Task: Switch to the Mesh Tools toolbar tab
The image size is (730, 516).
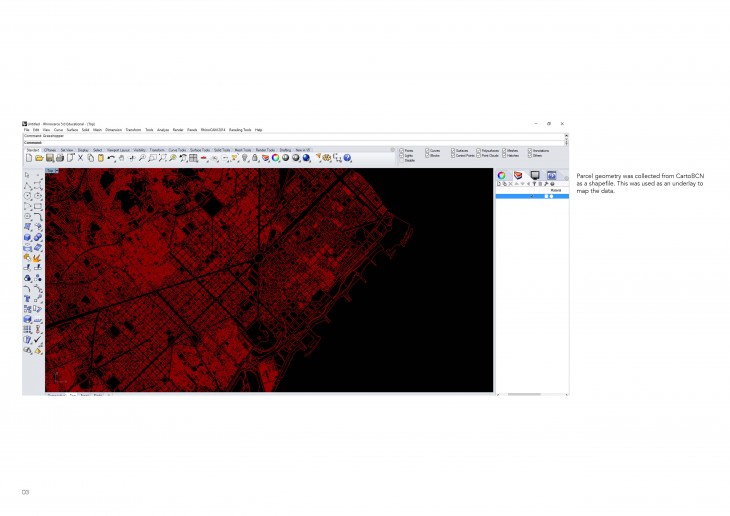Action: click(x=243, y=149)
